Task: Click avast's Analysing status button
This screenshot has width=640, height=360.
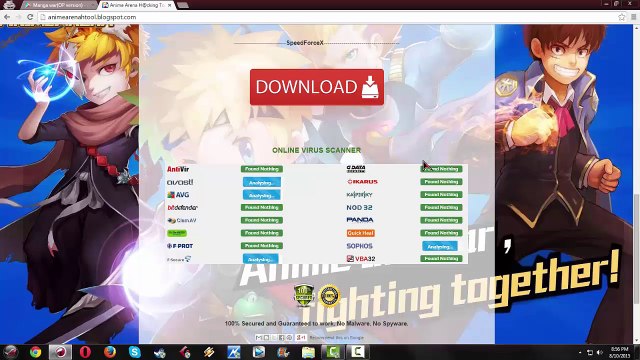Action: [x=262, y=182]
